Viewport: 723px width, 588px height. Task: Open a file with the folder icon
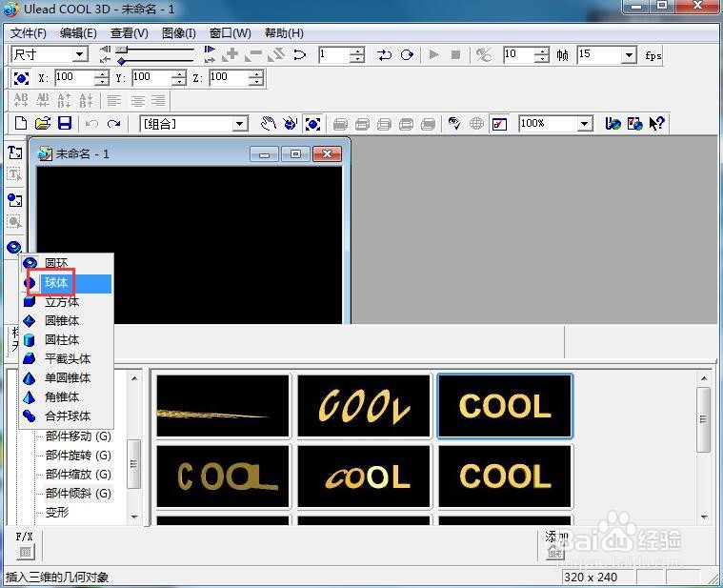click(43, 124)
